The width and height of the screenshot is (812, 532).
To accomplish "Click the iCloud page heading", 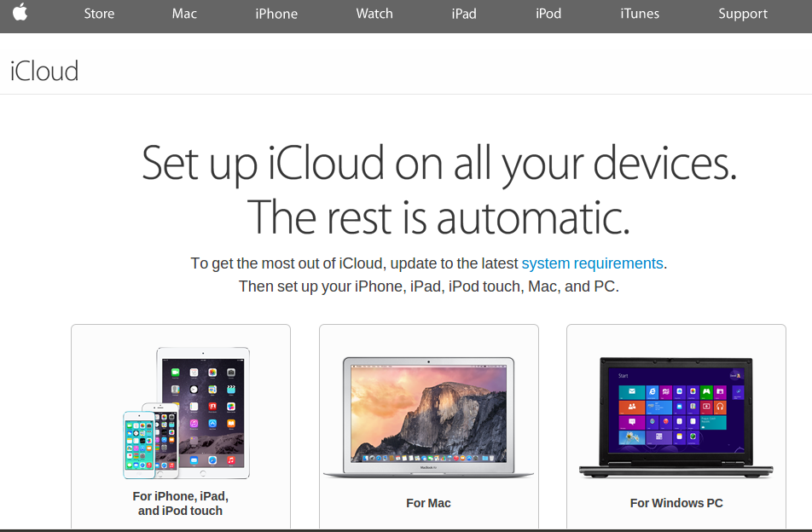I will (44, 71).
